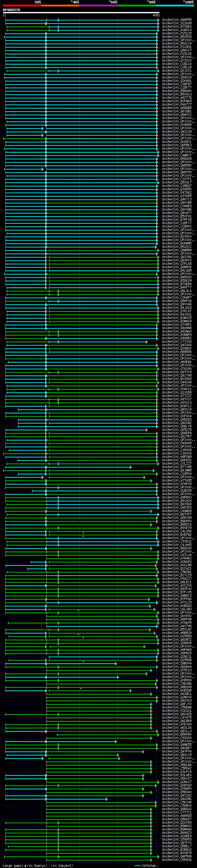Open hit UniRef100_B7SDE4
Screen dimensions: 197x868
(177, 26)
